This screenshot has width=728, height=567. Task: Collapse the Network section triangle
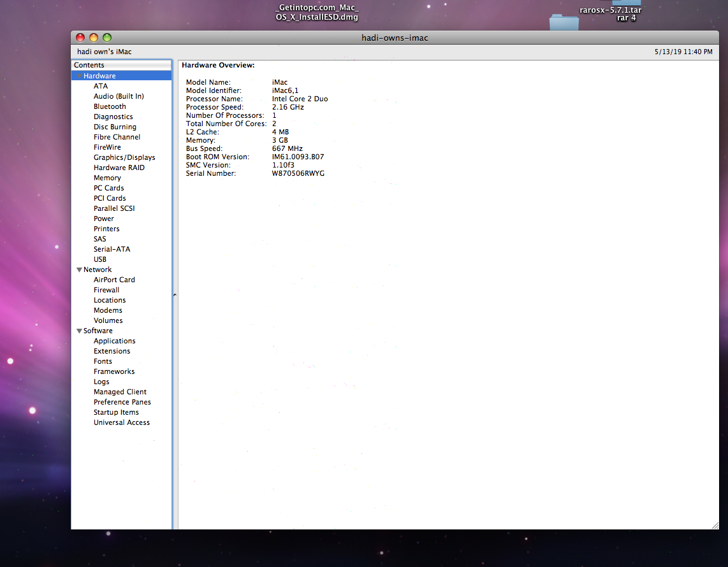[x=80, y=269]
